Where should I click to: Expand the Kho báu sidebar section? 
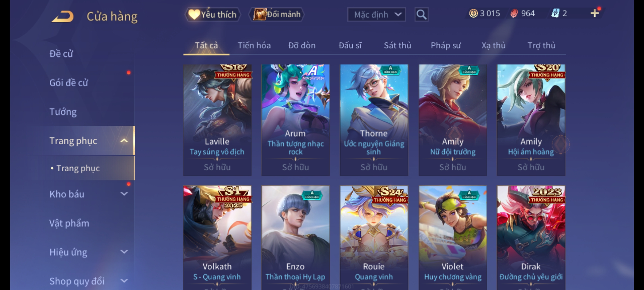click(x=124, y=194)
